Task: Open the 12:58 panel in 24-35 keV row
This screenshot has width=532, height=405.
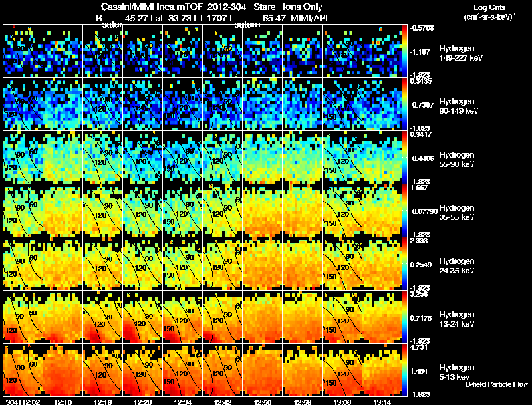Action: 303,264
